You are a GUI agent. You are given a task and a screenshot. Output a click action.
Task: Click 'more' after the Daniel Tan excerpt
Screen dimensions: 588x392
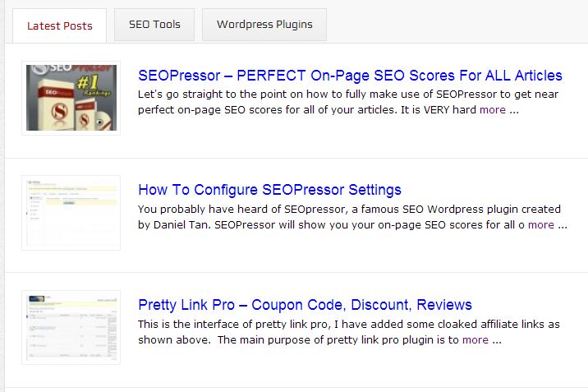click(541, 224)
